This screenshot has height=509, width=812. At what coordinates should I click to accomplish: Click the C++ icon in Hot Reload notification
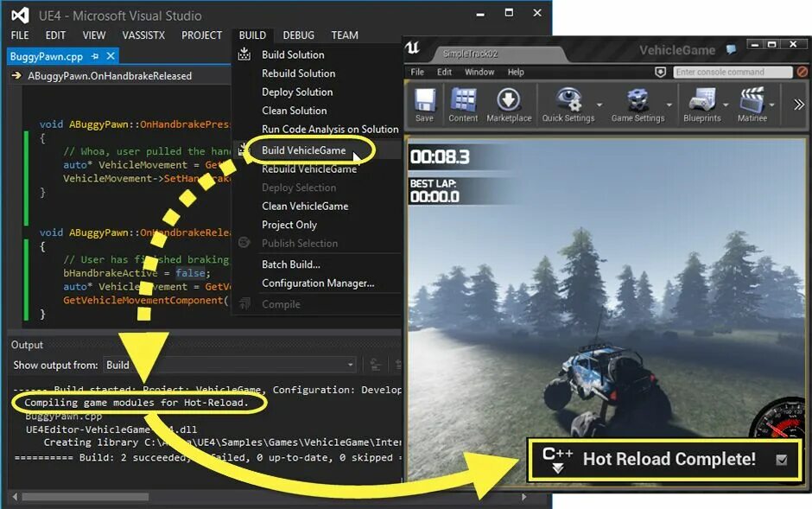click(557, 459)
